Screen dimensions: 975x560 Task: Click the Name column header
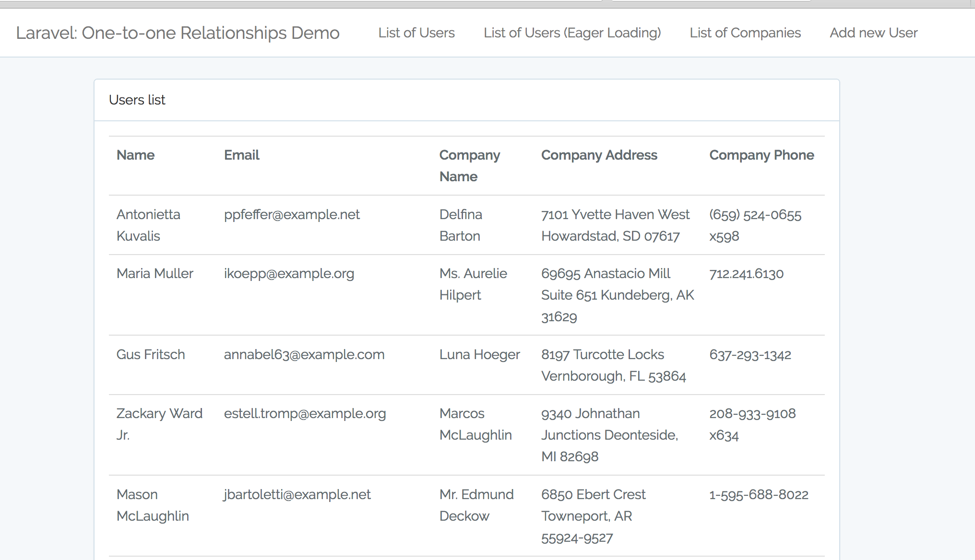click(x=135, y=155)
